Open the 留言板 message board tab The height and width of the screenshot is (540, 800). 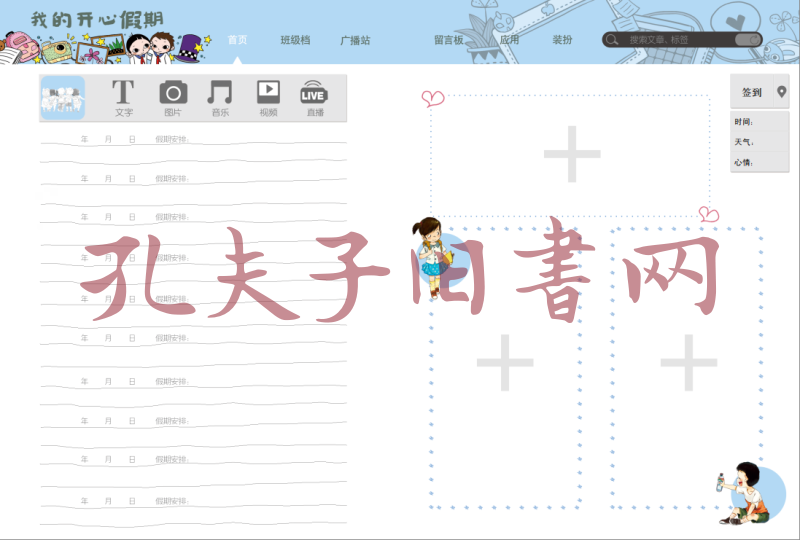coord(448,40)
